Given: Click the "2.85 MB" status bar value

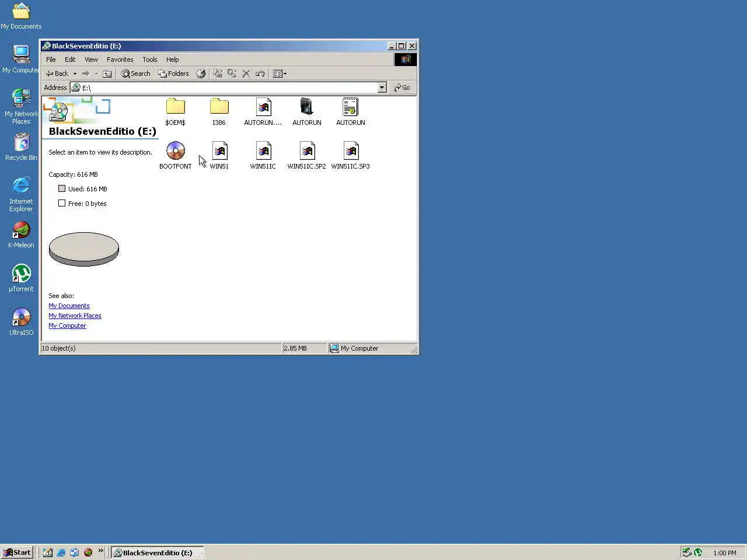Looking at the screenshot, I should click(x=295, y=348).
